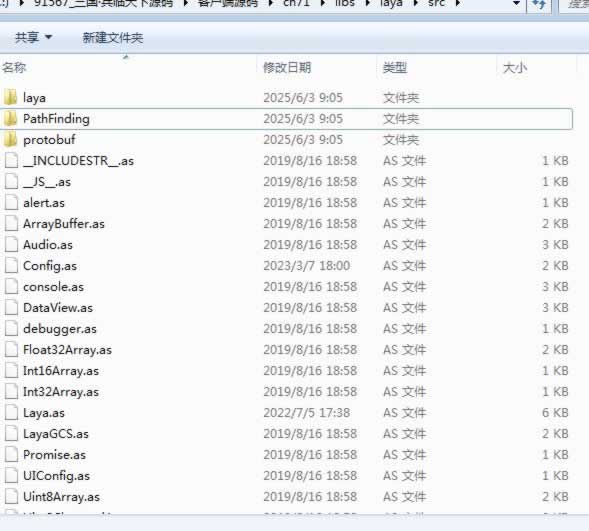Click the Uint8Array.as file icon
This screenshot has height=531, width=589.
click(11, 496)
